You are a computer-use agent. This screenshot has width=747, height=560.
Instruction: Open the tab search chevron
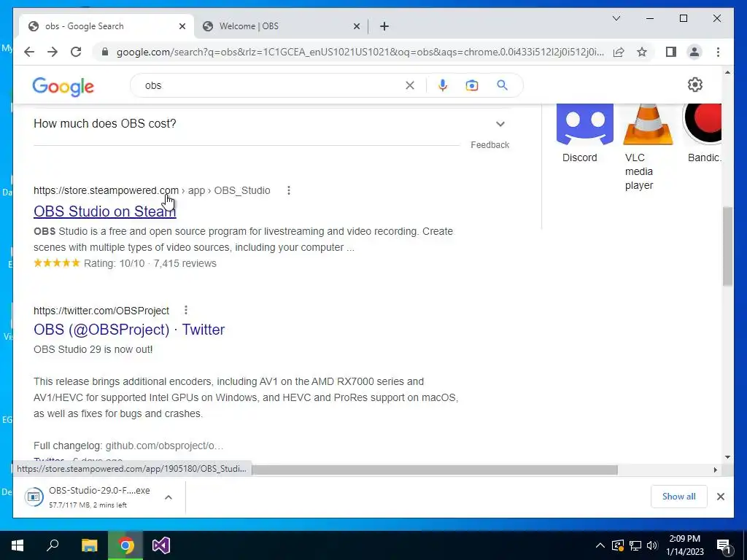pos(616,18)
